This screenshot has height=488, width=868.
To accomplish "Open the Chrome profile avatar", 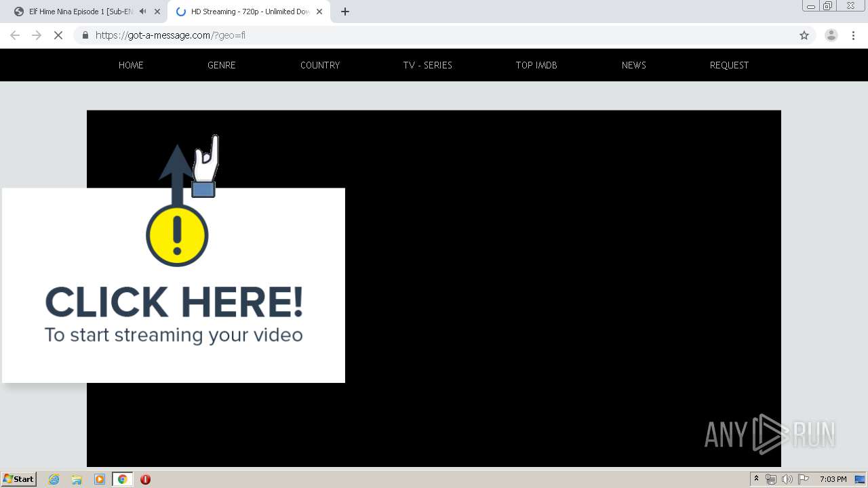I will tap(831, 35).
